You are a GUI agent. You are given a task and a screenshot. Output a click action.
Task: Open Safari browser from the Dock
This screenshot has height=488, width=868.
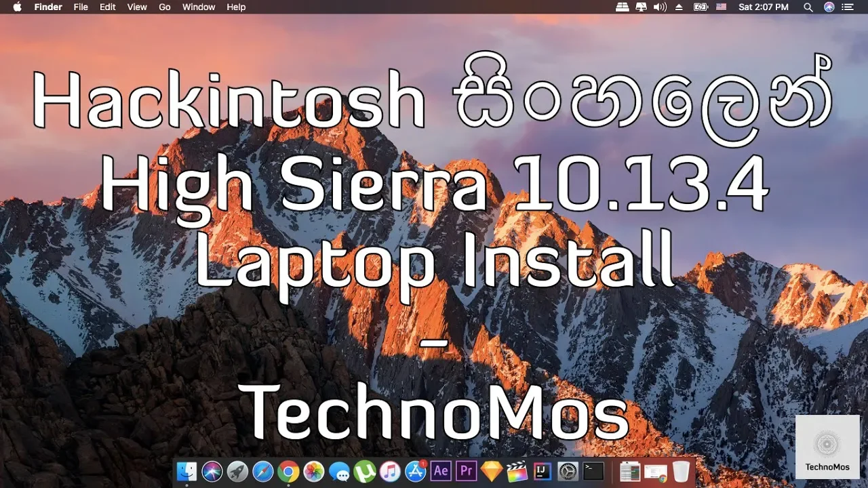tap(263, 471)
